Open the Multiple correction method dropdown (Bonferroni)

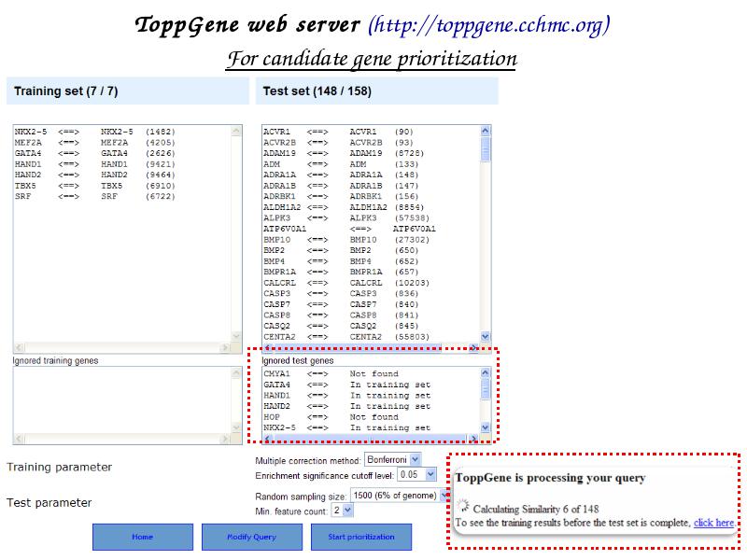coord(392,459)
